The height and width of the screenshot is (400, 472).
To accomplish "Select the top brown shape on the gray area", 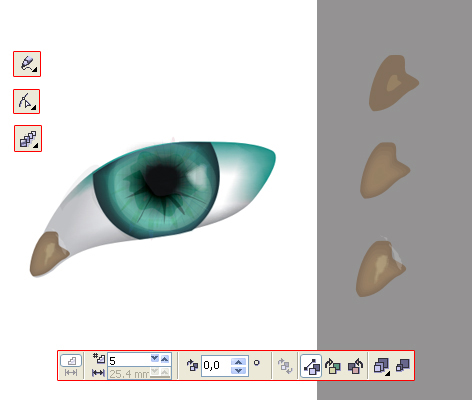I will (x=393, y=83).
